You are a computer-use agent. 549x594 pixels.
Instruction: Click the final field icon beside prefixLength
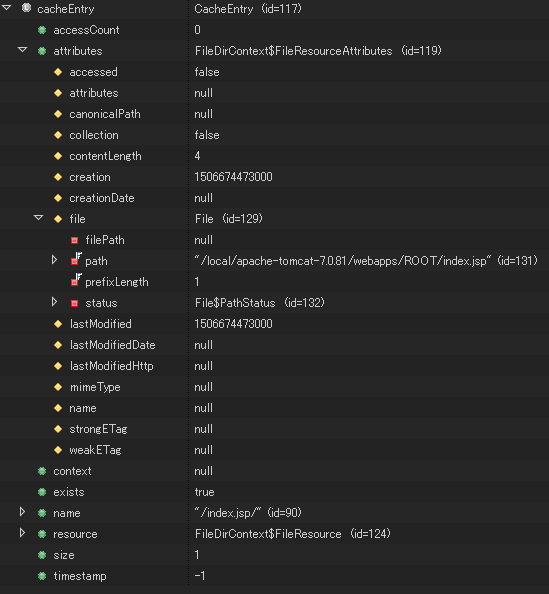click(x=76, y=280)
